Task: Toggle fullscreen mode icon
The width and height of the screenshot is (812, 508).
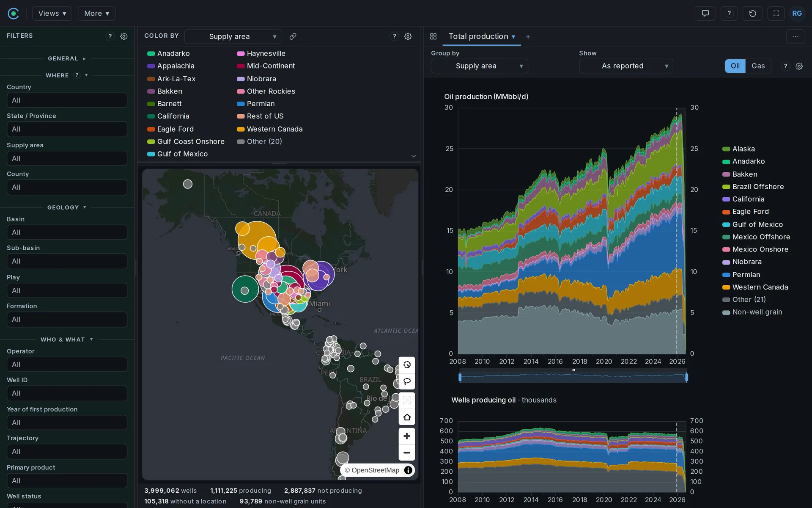Action: coord(776,14)
